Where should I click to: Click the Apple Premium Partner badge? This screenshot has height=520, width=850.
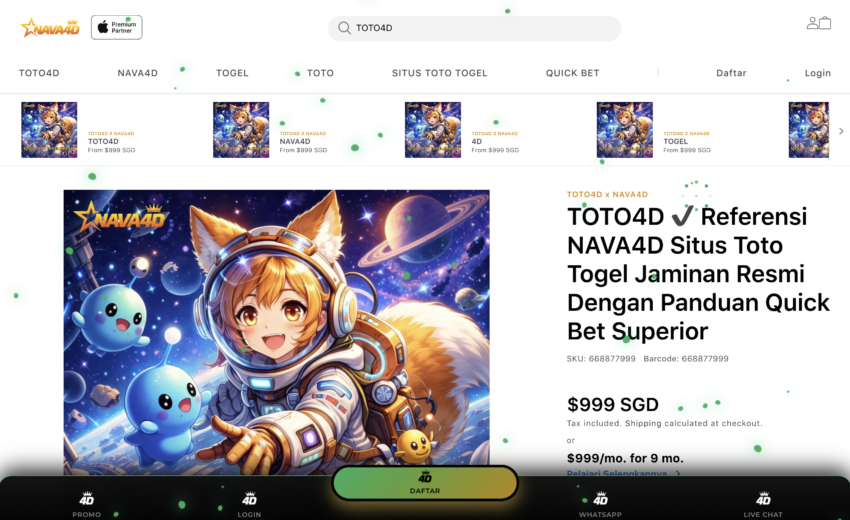(117, 28)
